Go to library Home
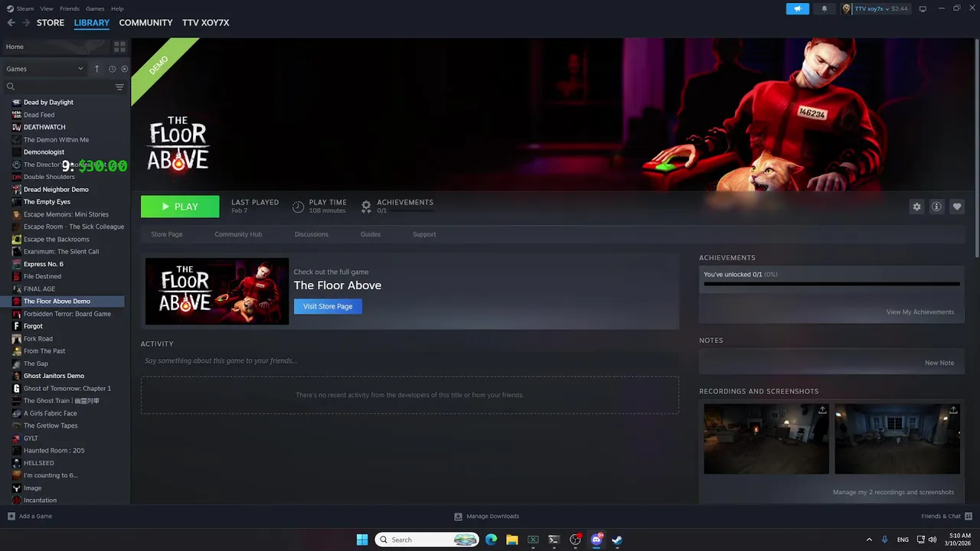Image resolution: width=980 pixels, height=551 pixels. [x=15, y=47]
